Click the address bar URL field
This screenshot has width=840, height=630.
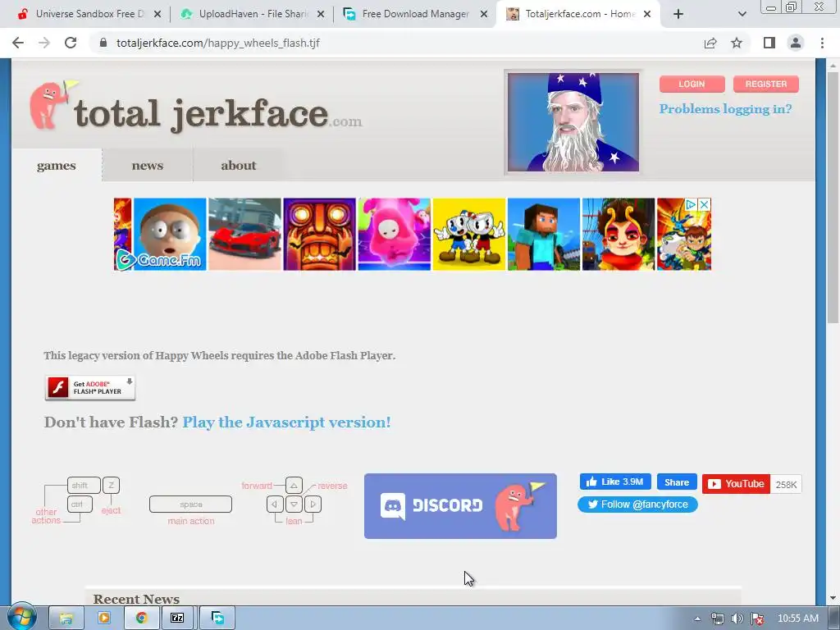[x=396, y=43]
